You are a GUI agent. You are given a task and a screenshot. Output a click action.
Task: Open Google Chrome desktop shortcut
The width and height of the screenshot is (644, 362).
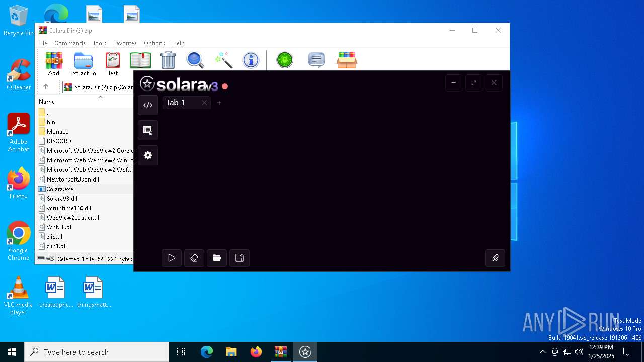tap(19, 241)
